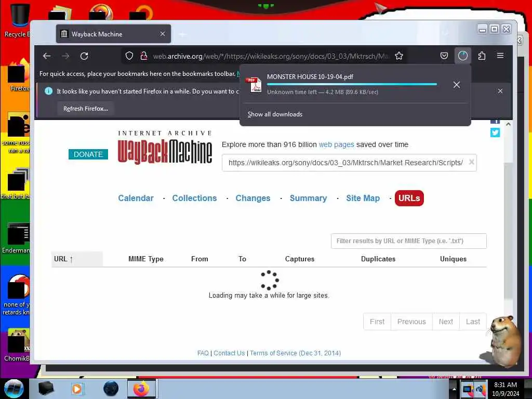Screen dimensions: 532x399
Task: Click the DONATE button
Action: pos(88,154)
